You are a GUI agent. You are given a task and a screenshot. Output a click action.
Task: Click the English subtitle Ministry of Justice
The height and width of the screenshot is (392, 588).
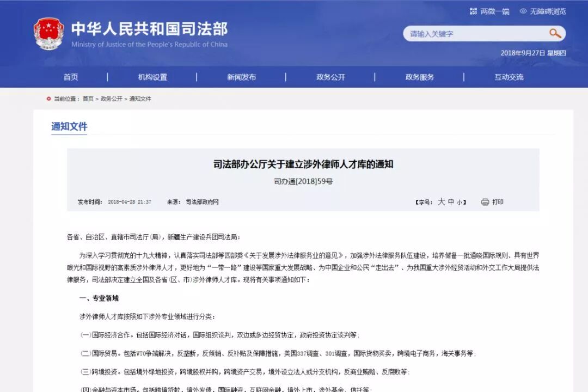tap(149, 44)
